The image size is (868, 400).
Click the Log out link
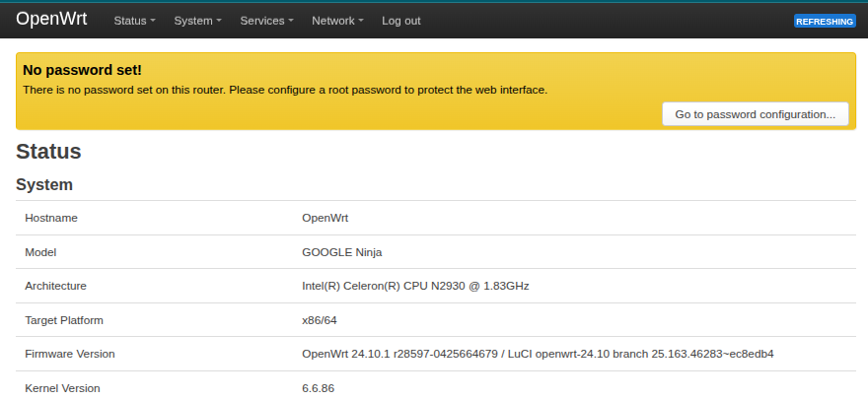[401, 21]
